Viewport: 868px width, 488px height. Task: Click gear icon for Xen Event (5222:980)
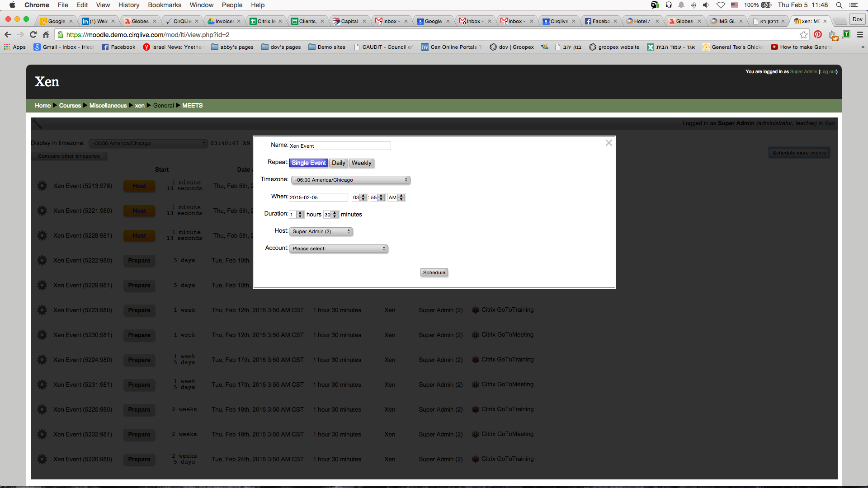[x=42, y=260]
